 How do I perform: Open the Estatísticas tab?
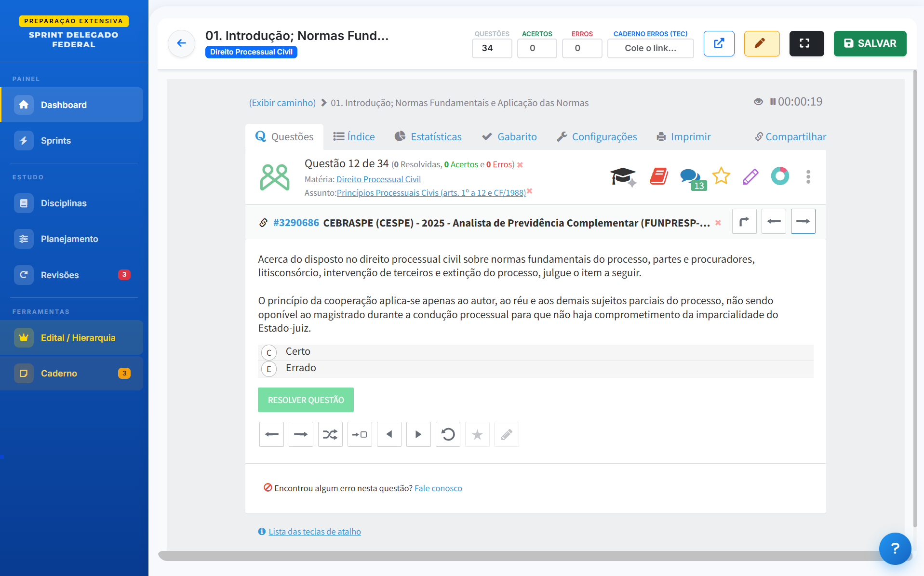click(x=428, y=137)
